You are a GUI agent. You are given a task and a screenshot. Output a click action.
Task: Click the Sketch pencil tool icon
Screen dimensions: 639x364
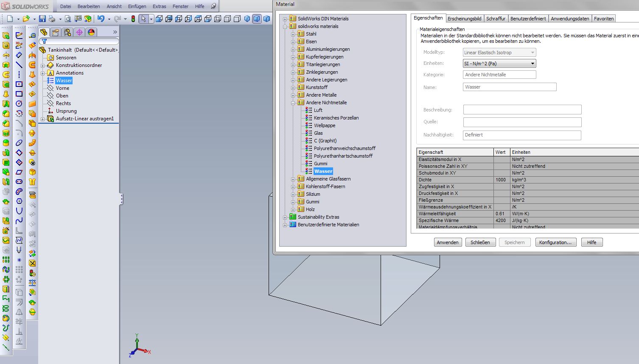(19, 35)
